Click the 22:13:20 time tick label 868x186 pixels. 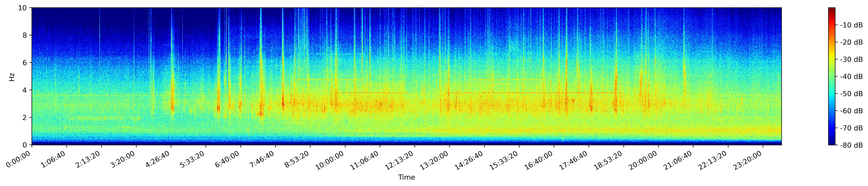tap(714, 159)
